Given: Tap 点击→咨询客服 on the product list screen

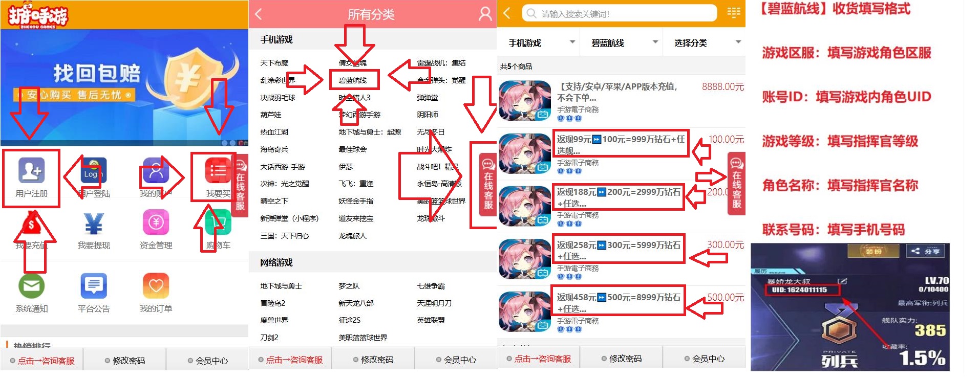Looking at the screenshot, I should click(x=539, y=359).
